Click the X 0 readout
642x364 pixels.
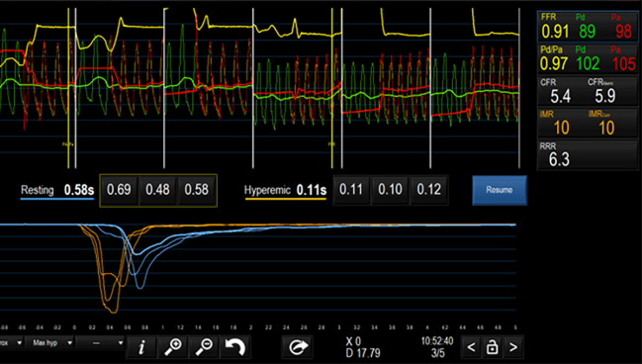[353, 341]
